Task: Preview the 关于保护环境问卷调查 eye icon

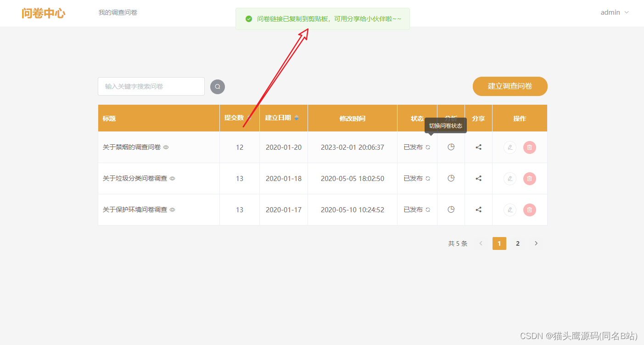Action: (173, 210)
